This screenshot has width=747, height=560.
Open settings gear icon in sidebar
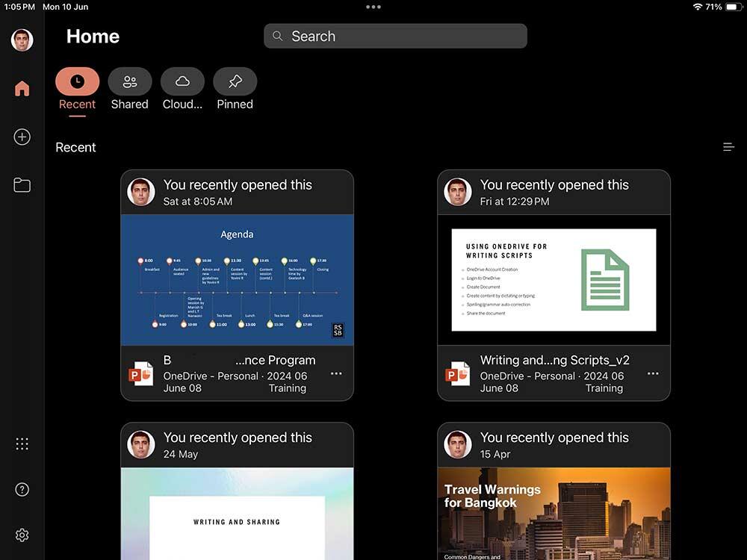click(22, 535)
